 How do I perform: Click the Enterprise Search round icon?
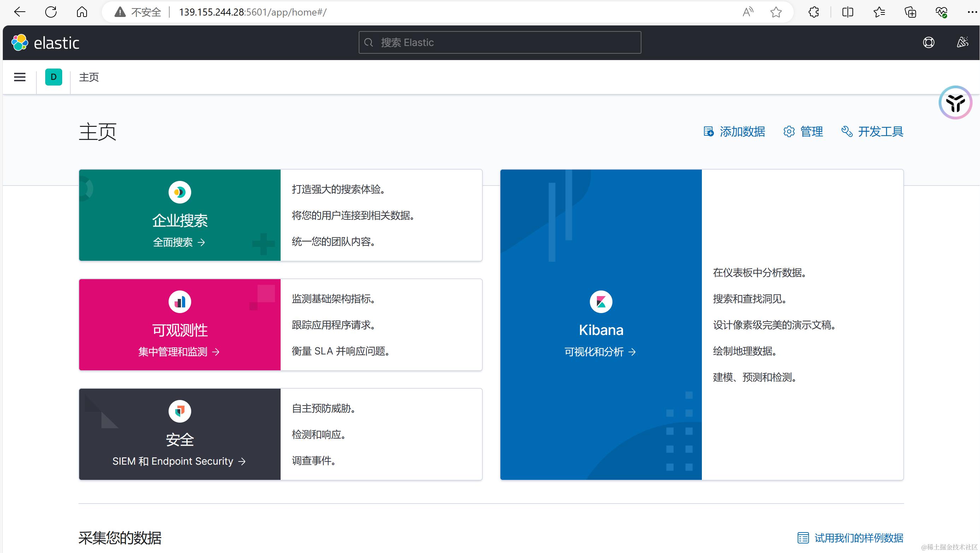pos(180,193)
